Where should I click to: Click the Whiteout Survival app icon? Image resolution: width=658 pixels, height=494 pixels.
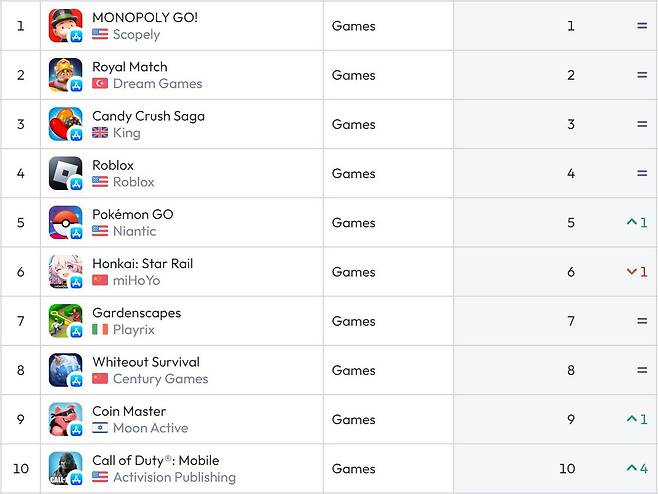tap(65, 370)
